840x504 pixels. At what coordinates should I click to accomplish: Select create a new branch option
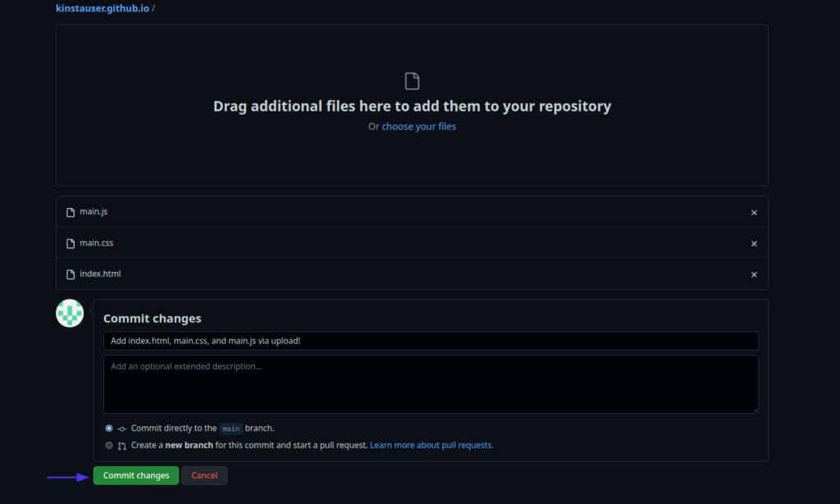109,446
